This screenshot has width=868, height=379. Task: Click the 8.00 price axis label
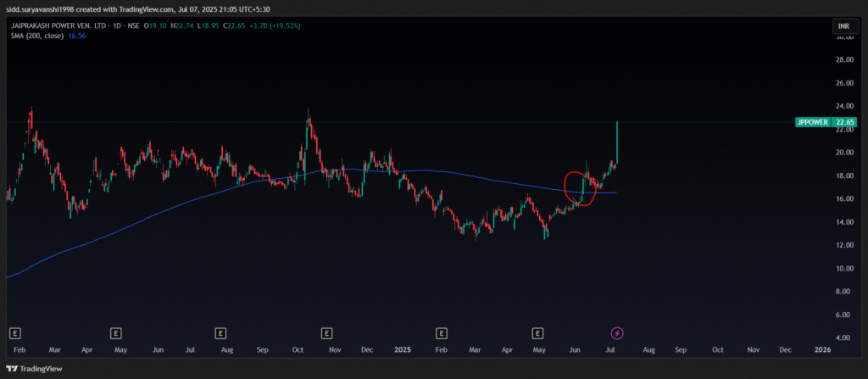click(x=845, y=292)
